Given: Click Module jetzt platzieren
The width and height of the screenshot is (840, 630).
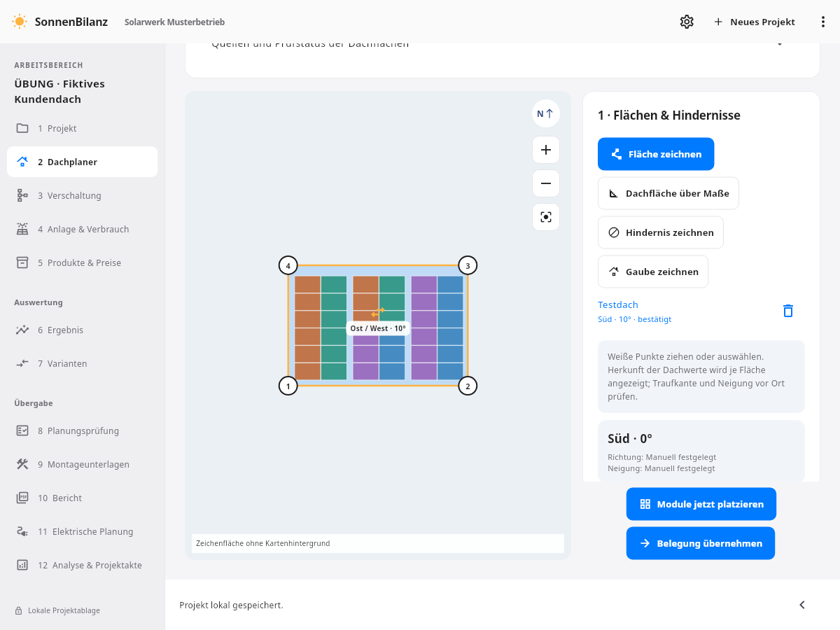Looking at the screenshot, I should coord(701,504).
